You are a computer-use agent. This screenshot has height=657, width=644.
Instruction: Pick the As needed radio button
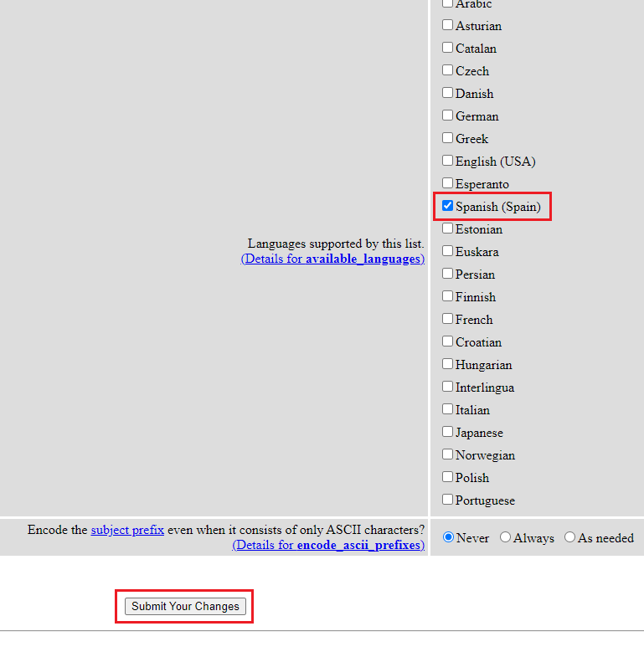tap(570, 537)
